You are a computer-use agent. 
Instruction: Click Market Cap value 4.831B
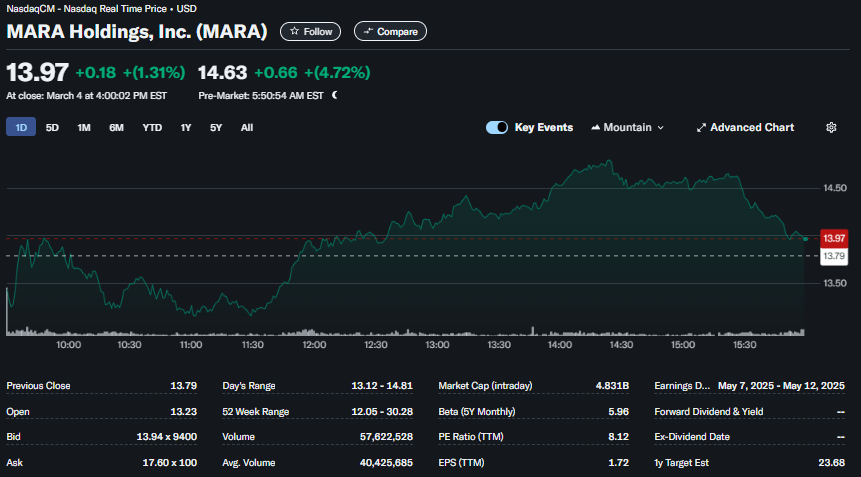click(612, 386)
